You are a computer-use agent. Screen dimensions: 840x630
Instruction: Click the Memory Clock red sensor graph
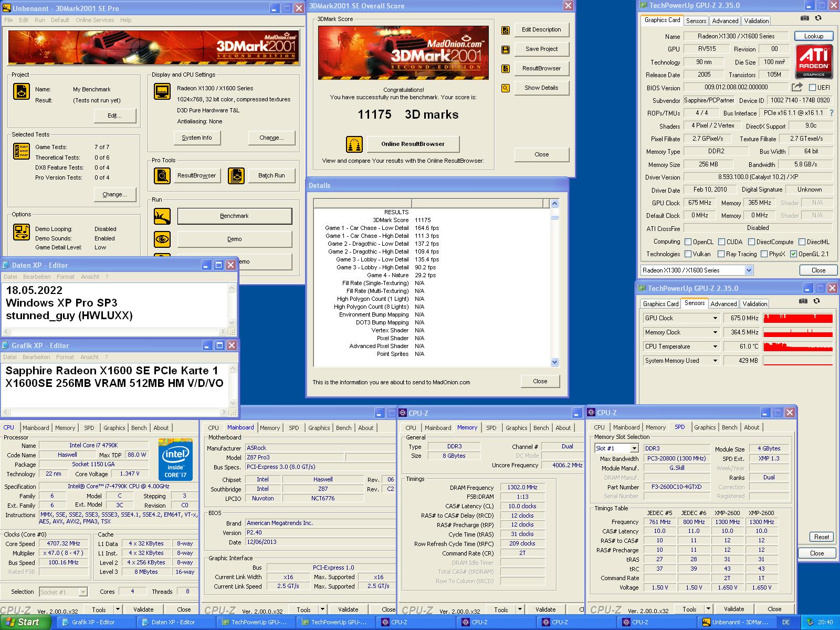coord(798,332)
